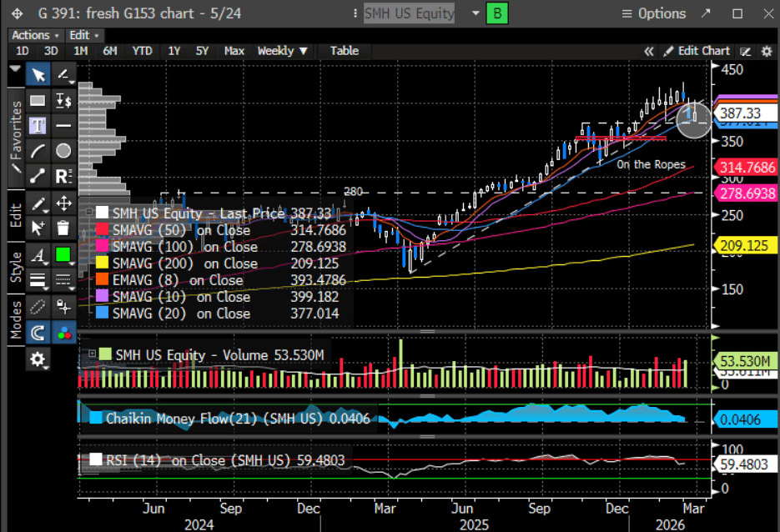Select the curved arc drawing tool
The width and height of the screenshot is (780, 532).
pyautogui.click(x=38, y=151)
